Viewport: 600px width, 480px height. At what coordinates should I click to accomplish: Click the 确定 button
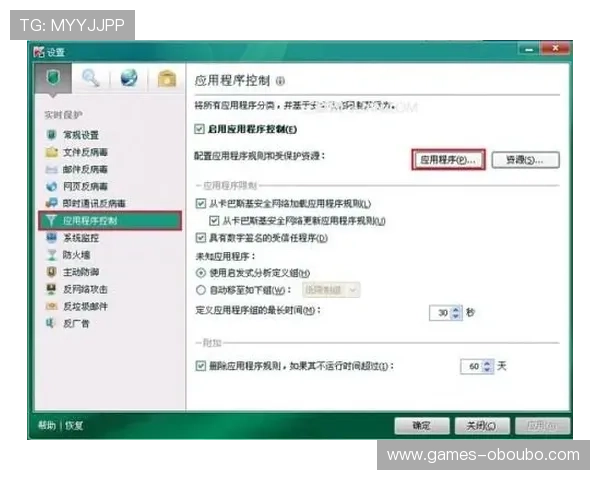pyautogui.click(x=422, y=426)
